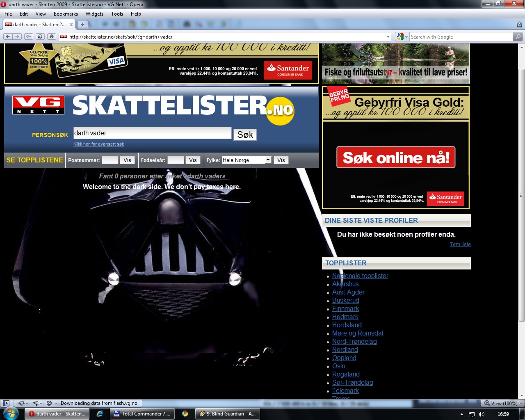
Task: Open the address bar history dropdown arrow
Action: coord(388,37)
